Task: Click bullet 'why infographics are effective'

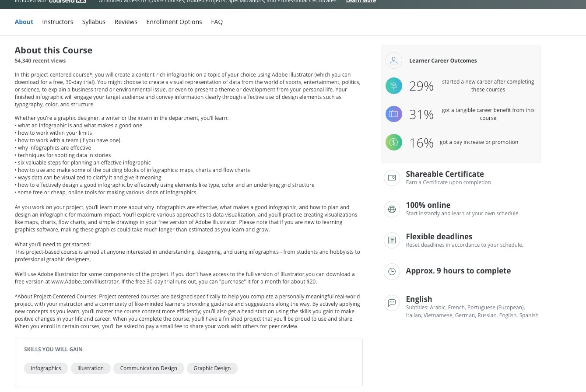Action: click(53, 148)
